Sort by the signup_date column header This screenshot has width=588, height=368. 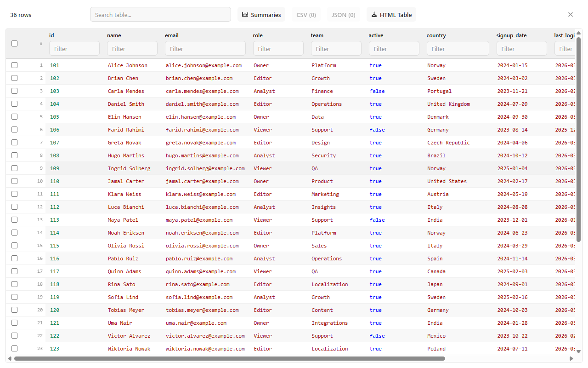pos(511,35)
